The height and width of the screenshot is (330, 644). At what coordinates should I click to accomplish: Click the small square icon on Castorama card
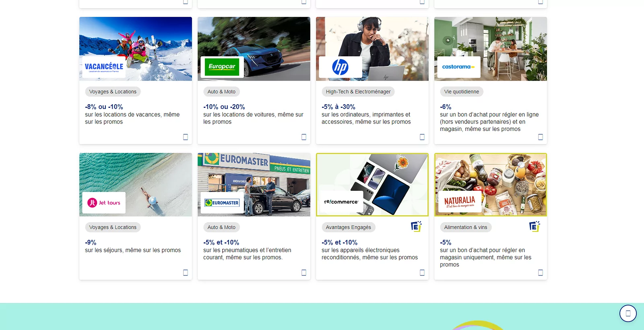541,137
